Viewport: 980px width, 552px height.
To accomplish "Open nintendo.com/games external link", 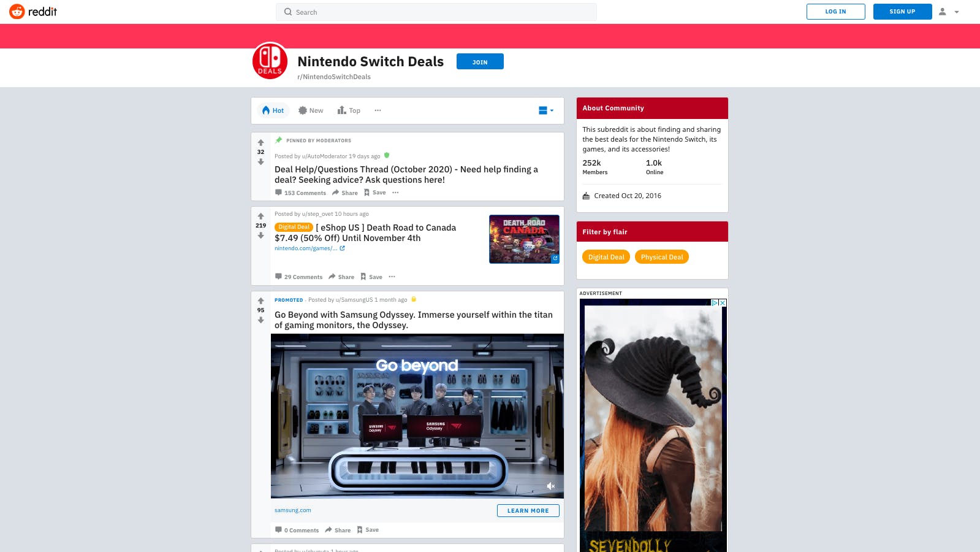I will (310, 248).
